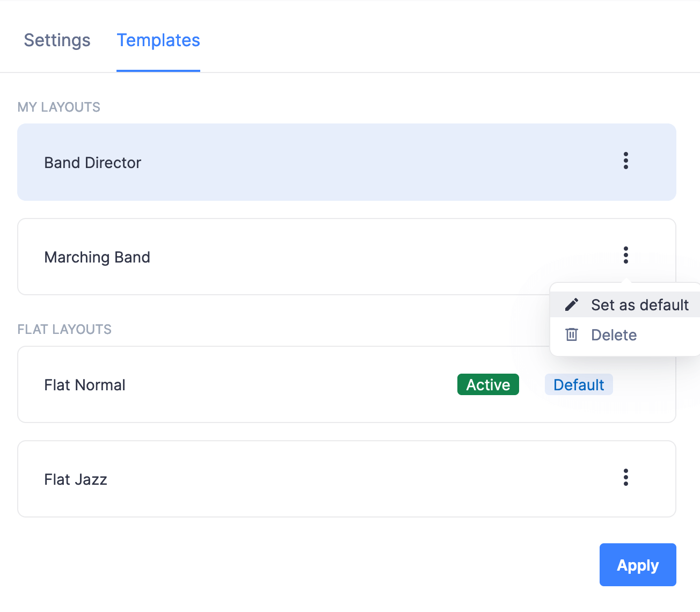Switch to the Settings tab
Screen dimensions: 700x612
pos(57,40)
